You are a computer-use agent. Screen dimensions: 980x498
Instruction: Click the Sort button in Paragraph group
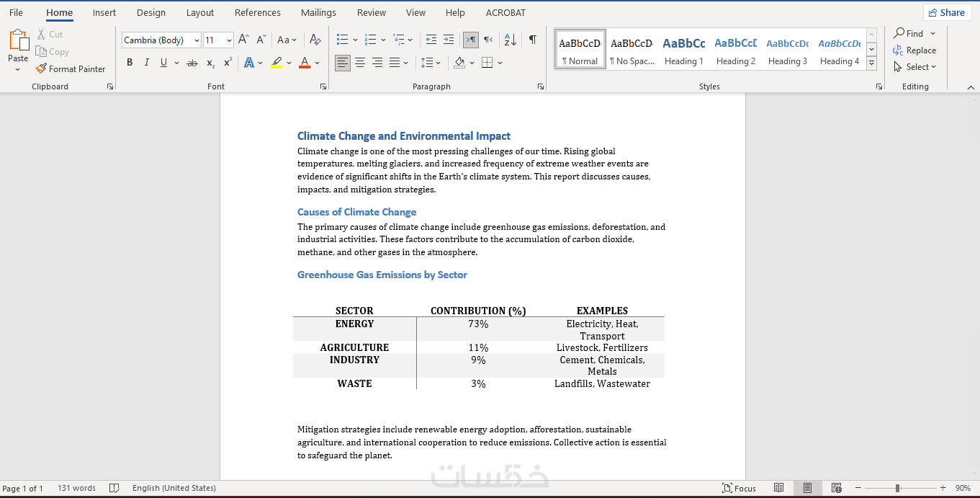click(510, 40)
